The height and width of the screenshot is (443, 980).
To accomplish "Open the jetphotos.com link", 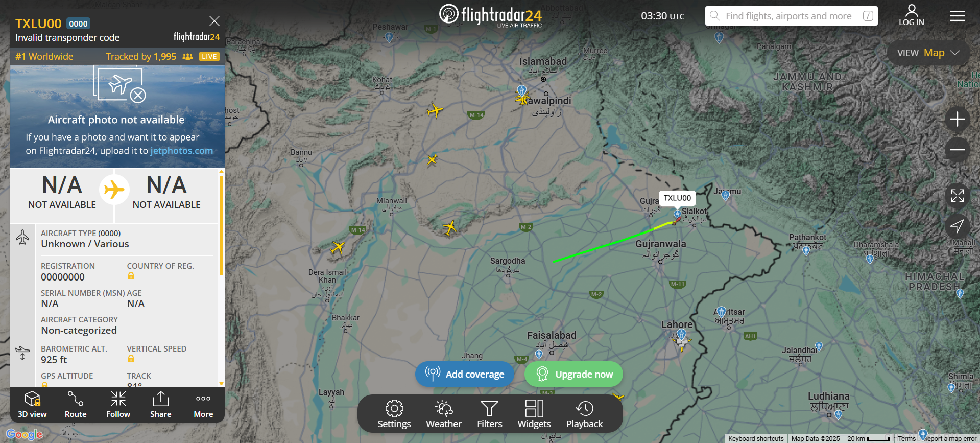I will pos(181,151).
